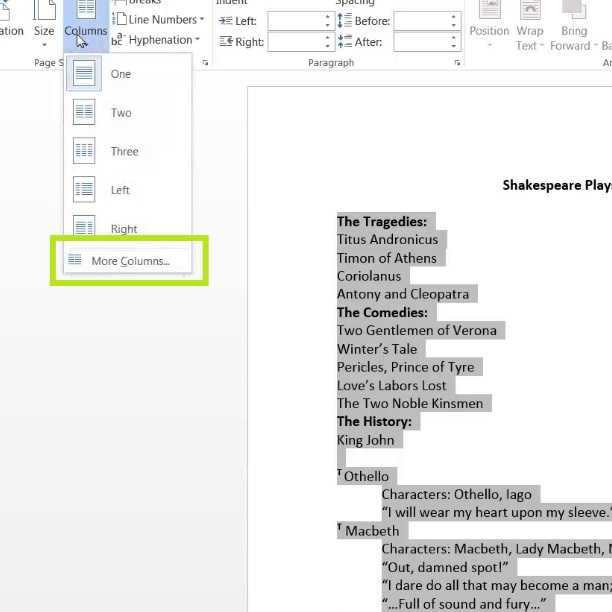Click the Spacing Before input field

[422, 21]
